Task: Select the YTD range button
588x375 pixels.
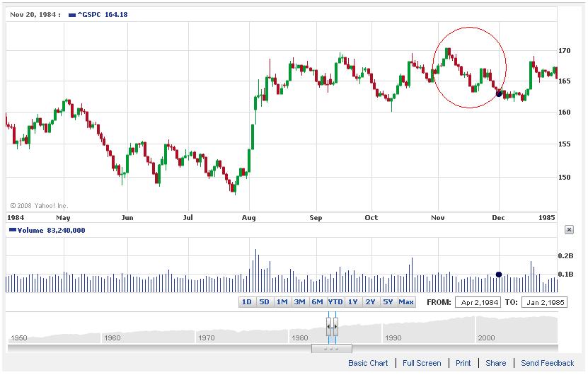Action: pyautogui.click(x=335, y=302)
